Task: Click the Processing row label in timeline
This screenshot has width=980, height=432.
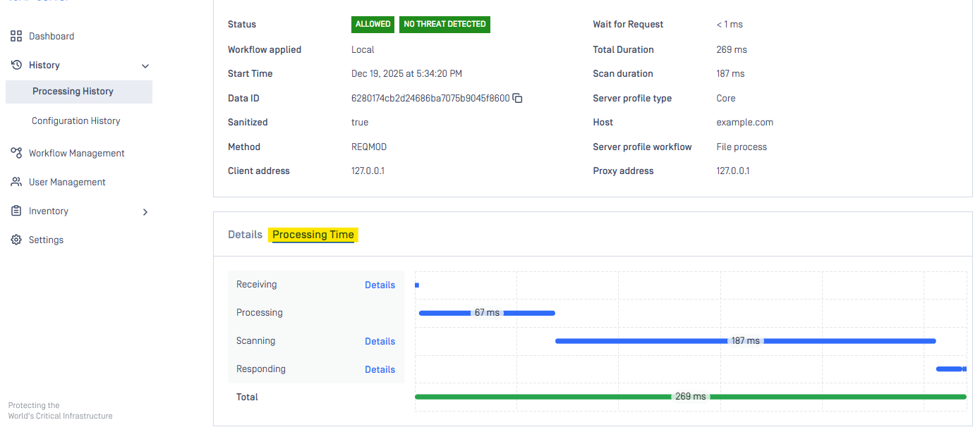Action: coord(260,312)
